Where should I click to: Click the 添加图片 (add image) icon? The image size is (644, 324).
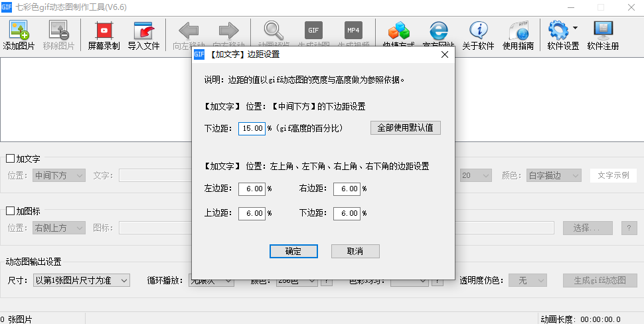(x=19, y=31)
